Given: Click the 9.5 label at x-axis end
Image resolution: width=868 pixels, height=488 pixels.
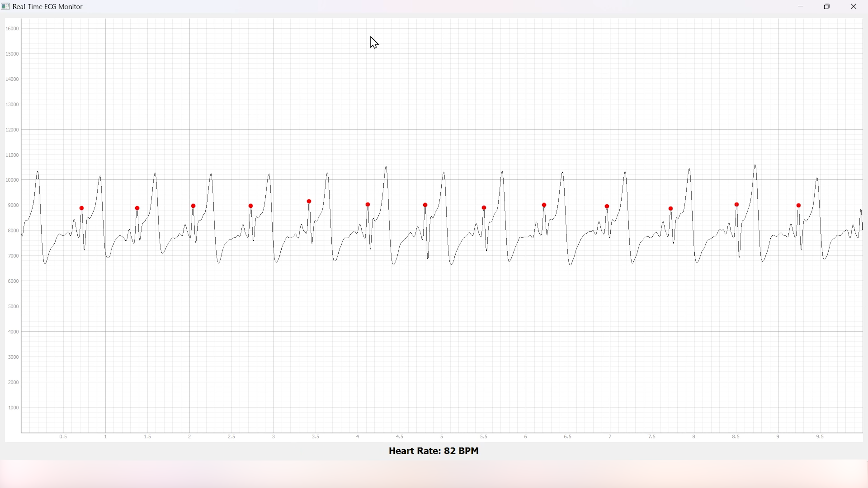Looking at the screenshot, I should [819, 436].
